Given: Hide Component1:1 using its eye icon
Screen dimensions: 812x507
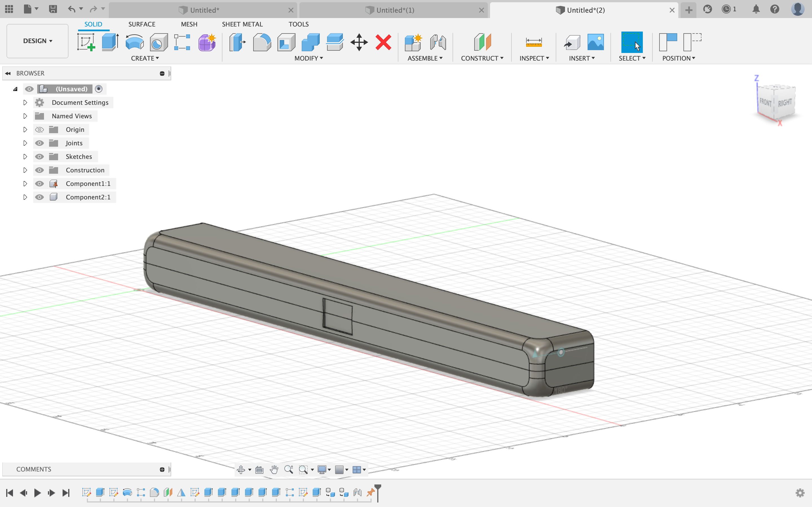Looking at the screenshot, I should coord(39,184).
